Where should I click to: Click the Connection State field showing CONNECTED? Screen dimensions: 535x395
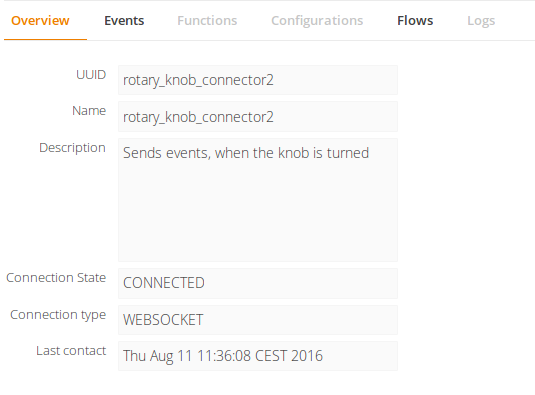point(258,283)
